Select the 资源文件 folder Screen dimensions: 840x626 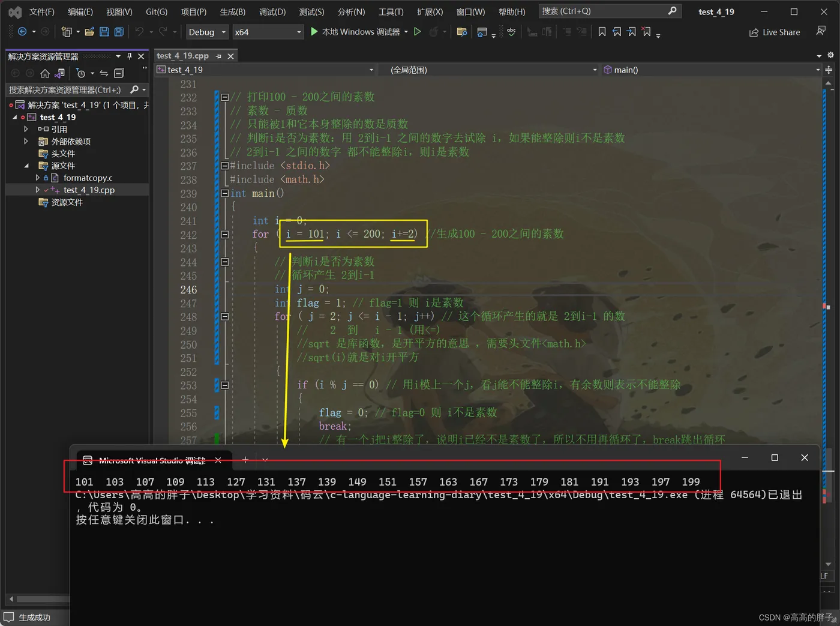67,202
